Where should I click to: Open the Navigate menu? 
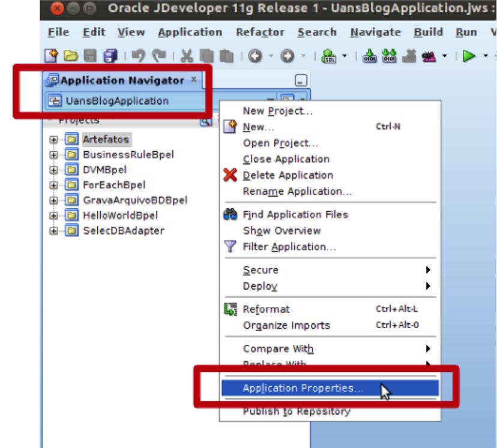(375, 32)
